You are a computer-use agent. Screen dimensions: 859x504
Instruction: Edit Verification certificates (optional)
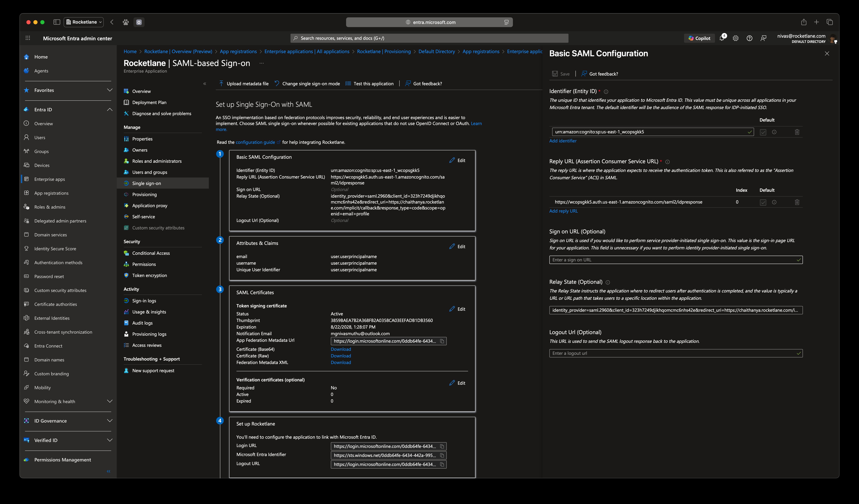pos(457,383)
